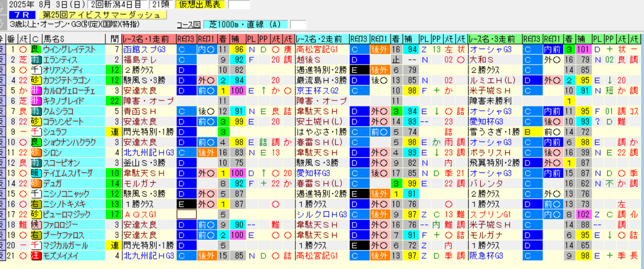This screenshot has height=269, width=644.
Task: Click the 2回新潟4日目 meeting field
Action: click(x=118, y=5)
